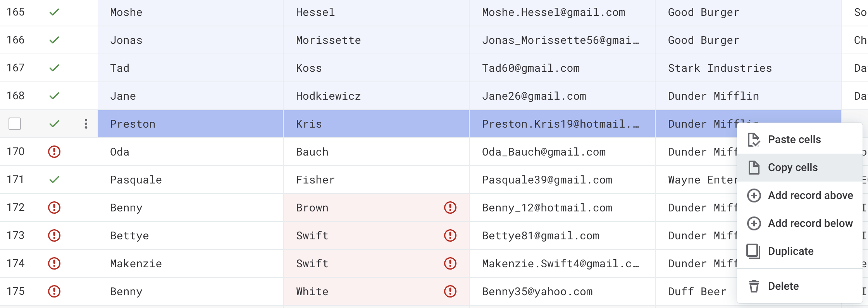Click the Add record above plus icon

pyautogui.click(x=754, y=196)
